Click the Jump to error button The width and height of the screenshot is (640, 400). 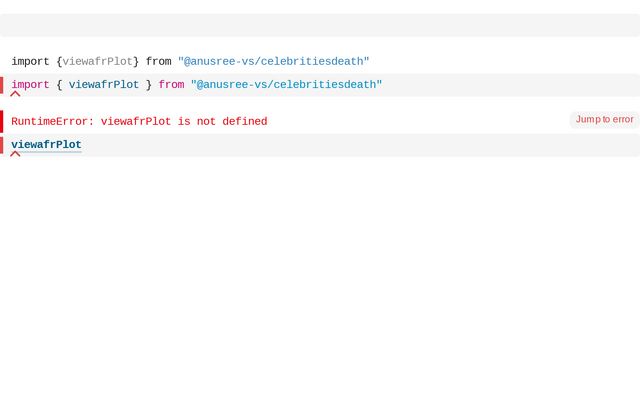(x=604, y=120)
